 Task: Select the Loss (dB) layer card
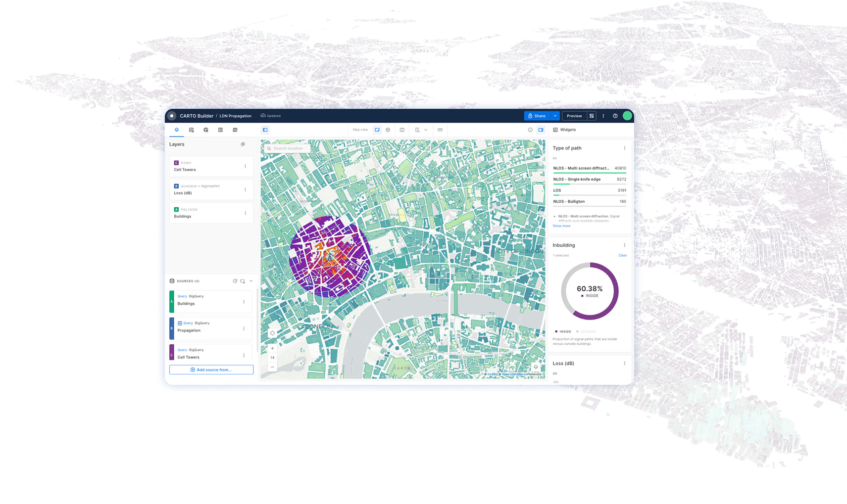211,189
